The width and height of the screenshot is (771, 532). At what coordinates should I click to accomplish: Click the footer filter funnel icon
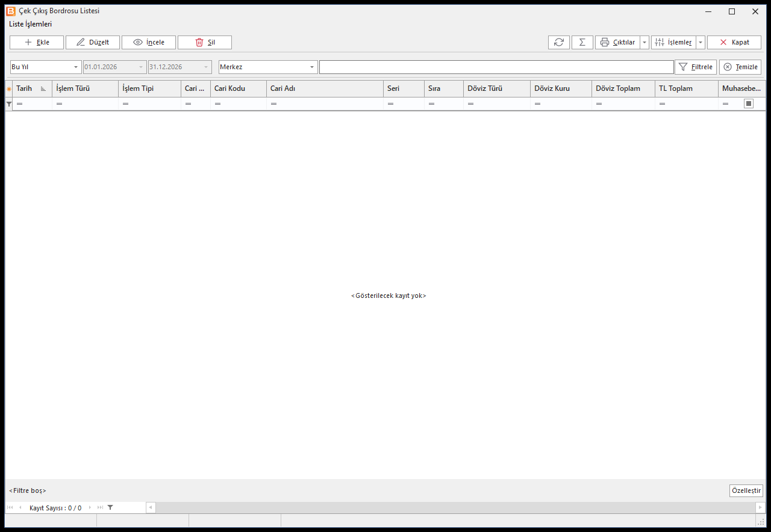(110, 508)
